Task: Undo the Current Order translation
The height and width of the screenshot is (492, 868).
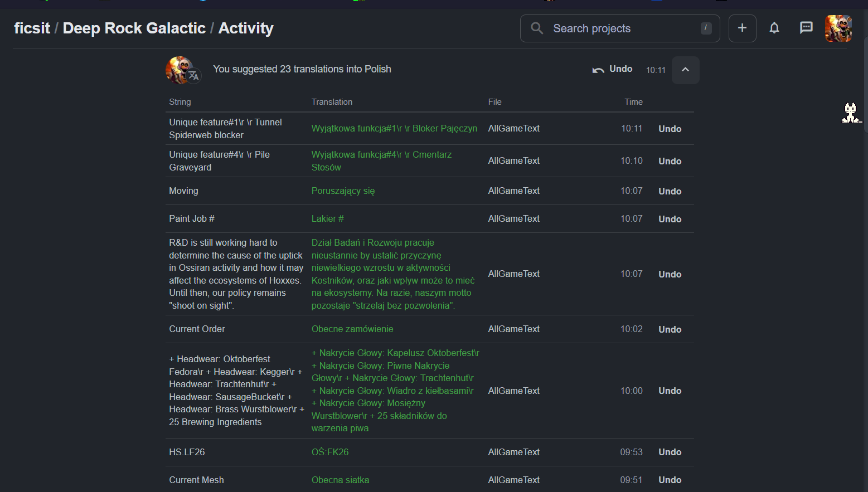Action: 670,329
